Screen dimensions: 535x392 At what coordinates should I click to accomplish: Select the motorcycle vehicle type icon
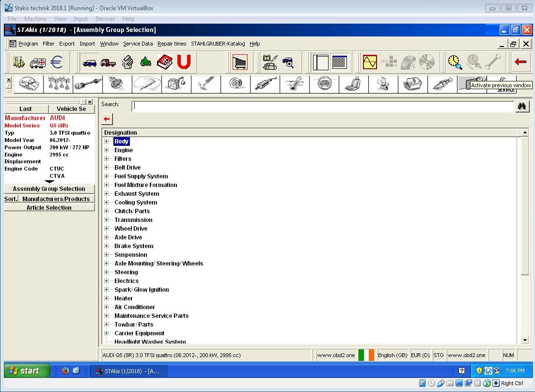(145, 62)
